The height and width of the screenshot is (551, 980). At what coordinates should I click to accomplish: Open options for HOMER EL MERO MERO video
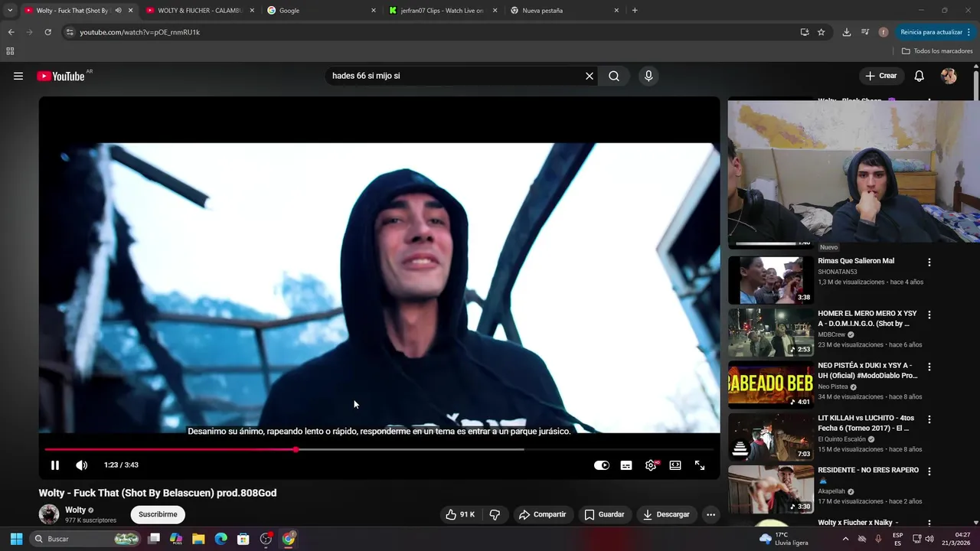pos(929,315)
